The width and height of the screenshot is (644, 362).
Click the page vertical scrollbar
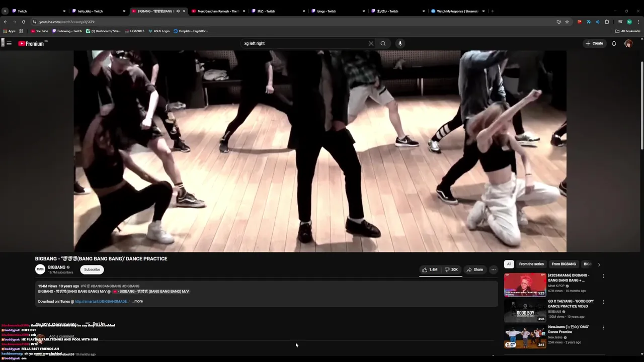[642, 106]
